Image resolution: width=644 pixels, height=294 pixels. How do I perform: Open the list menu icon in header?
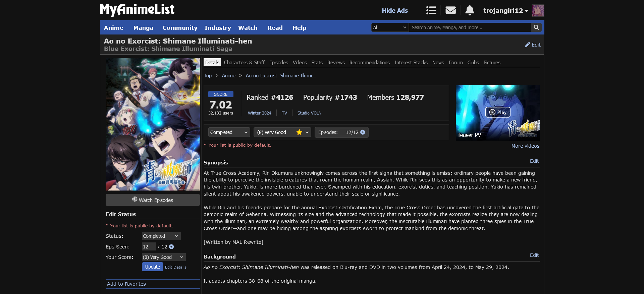click(431, 10)
